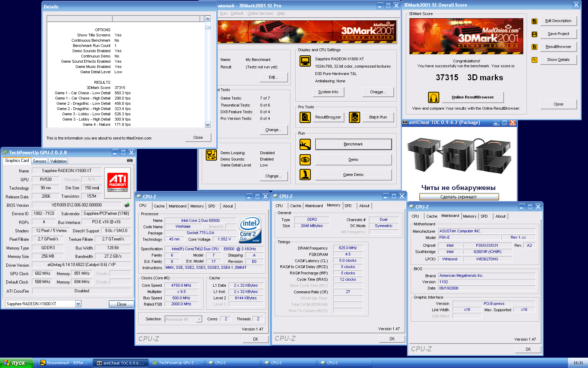Switch to antiCheat TOC taskbar item
Screen dimensions: 588x368
coord(121,363)
